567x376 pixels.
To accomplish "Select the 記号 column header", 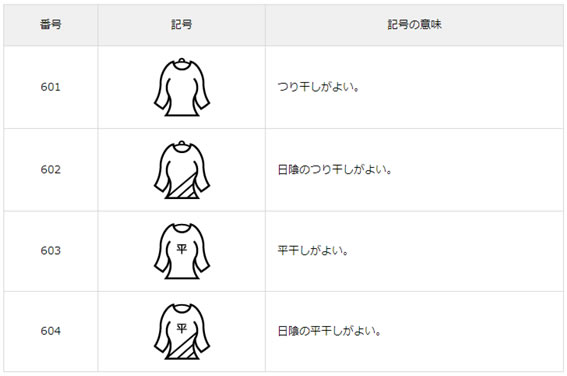I will [x=182, y=25].
